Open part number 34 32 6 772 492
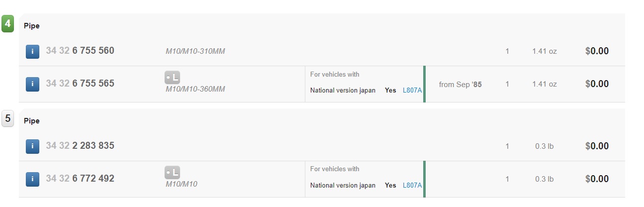Screen dimensions: 644x207 (80, 179)
